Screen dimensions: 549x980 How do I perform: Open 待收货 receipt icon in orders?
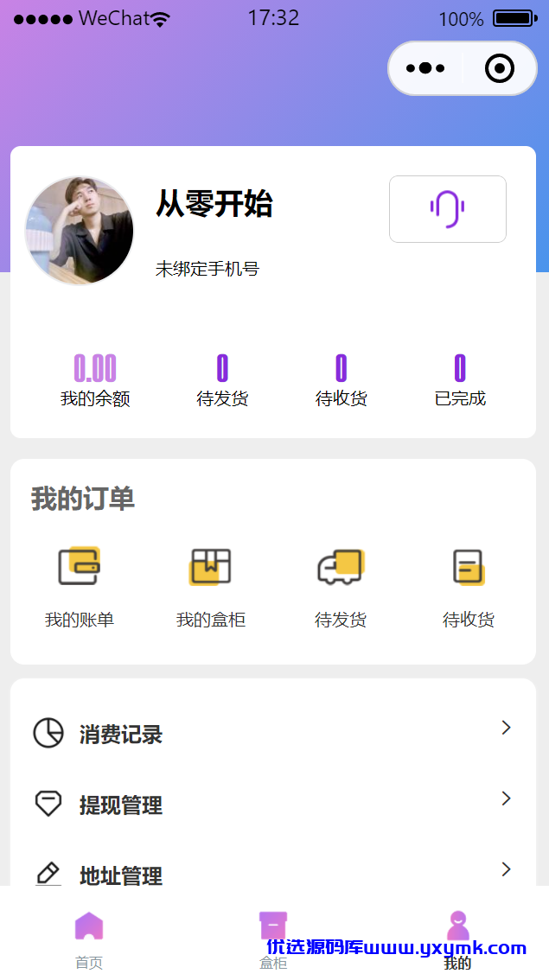tap(469, 566)
